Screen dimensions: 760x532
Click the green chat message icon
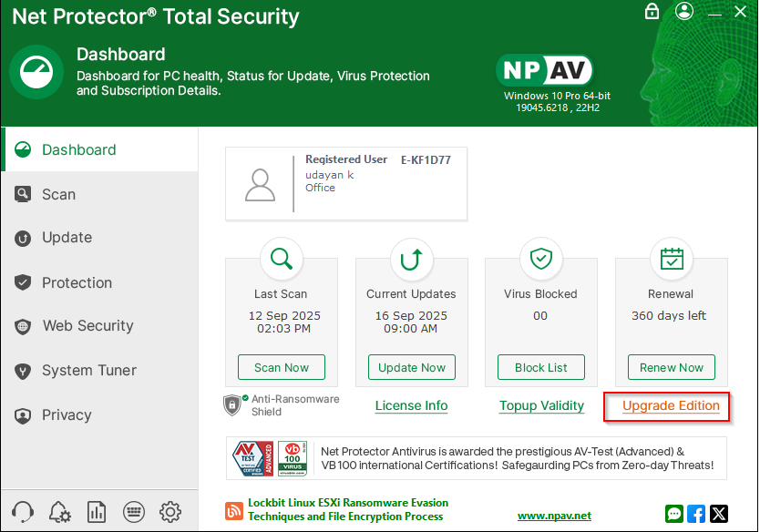coord(674,513)
